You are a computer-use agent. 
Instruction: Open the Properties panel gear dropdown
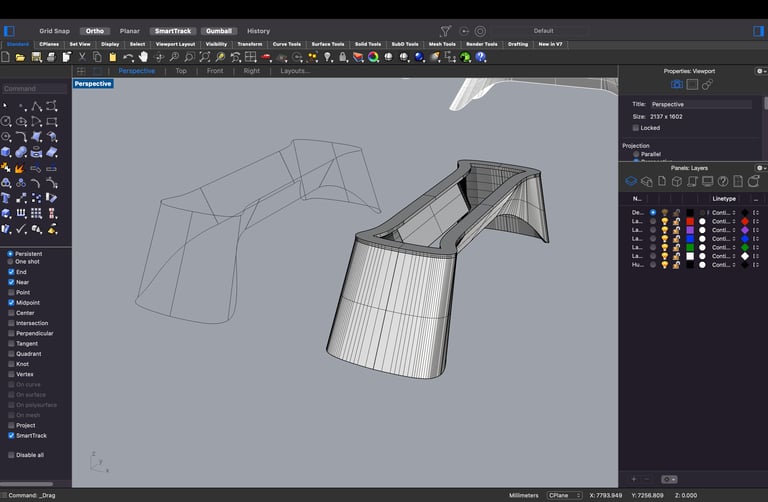tap(761, 71)
